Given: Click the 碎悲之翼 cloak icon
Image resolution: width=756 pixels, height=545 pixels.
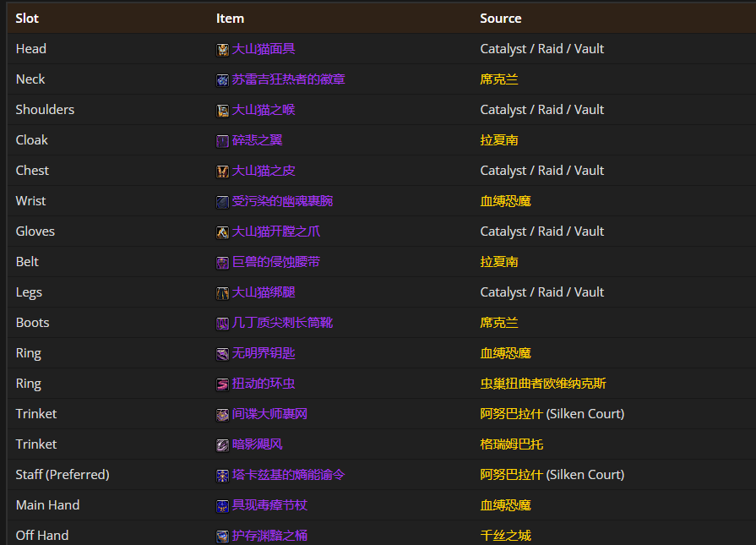Looking at the screenshot, I should tap(223, 141).
